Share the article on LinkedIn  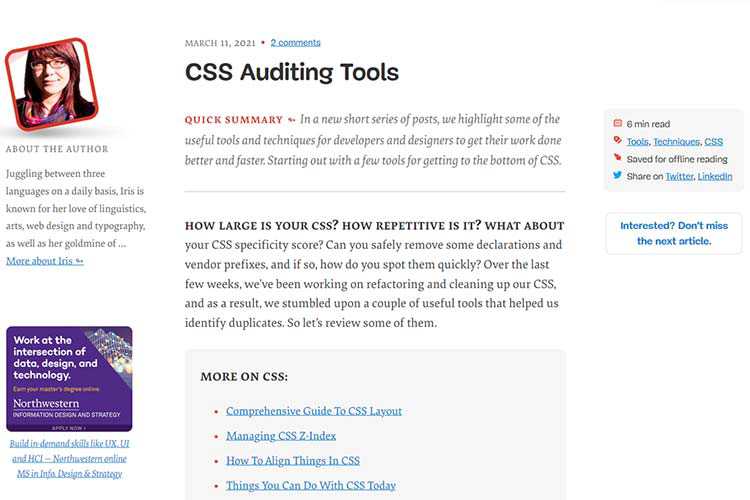tap(714, 176)
